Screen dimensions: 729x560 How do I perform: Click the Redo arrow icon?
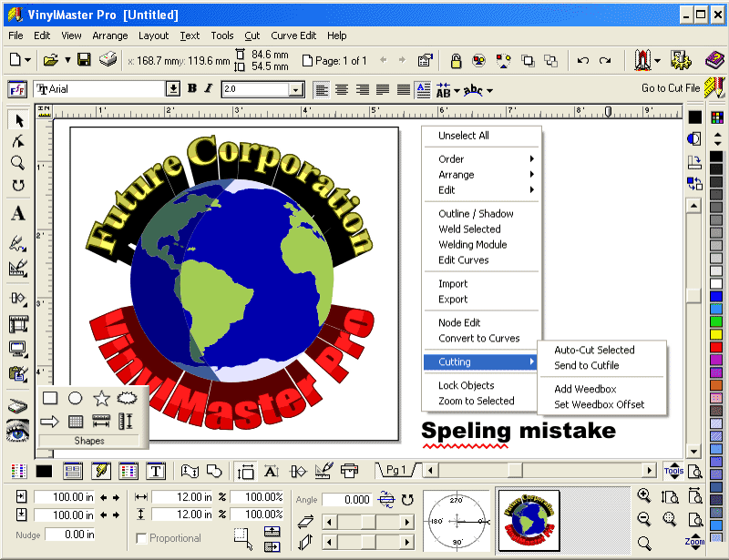tap(605, 60)
